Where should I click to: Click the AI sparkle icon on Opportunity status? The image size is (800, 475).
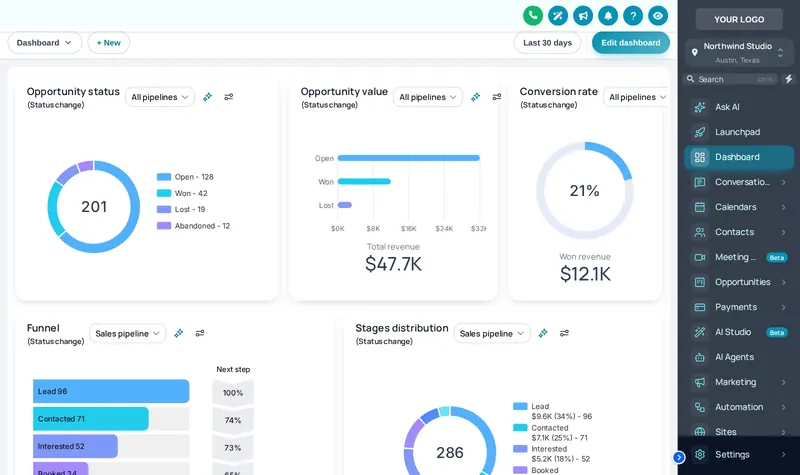pyautogui.click(x=207, y=97)
